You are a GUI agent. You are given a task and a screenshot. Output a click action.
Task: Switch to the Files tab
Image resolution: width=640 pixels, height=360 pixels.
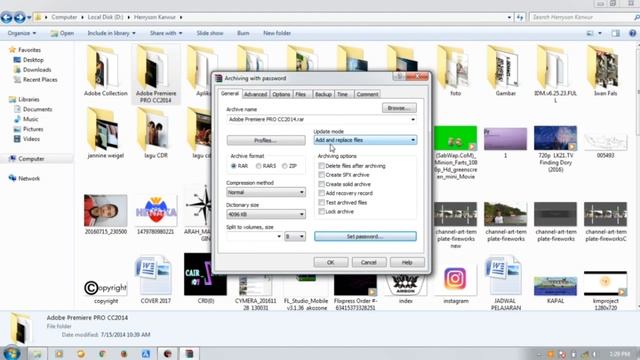(300, 94)
